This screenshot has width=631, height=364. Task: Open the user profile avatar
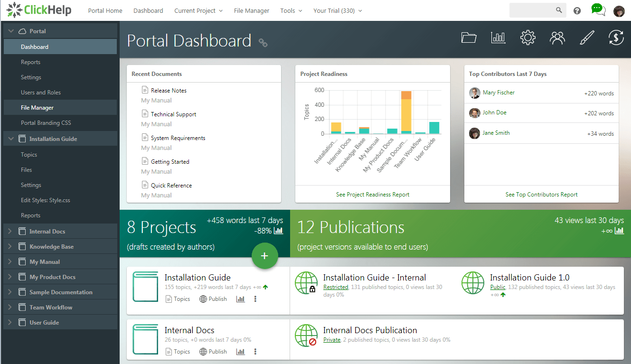click(619, 11)
